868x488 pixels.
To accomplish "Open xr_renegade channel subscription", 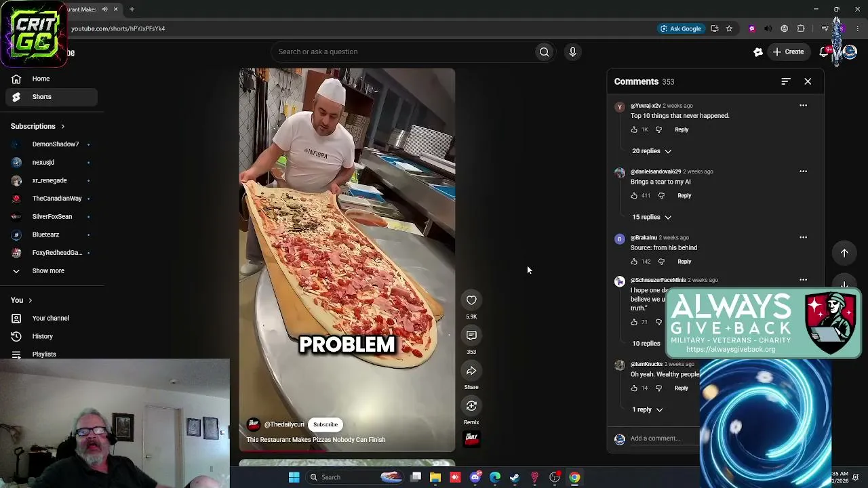I will (49, 181).
